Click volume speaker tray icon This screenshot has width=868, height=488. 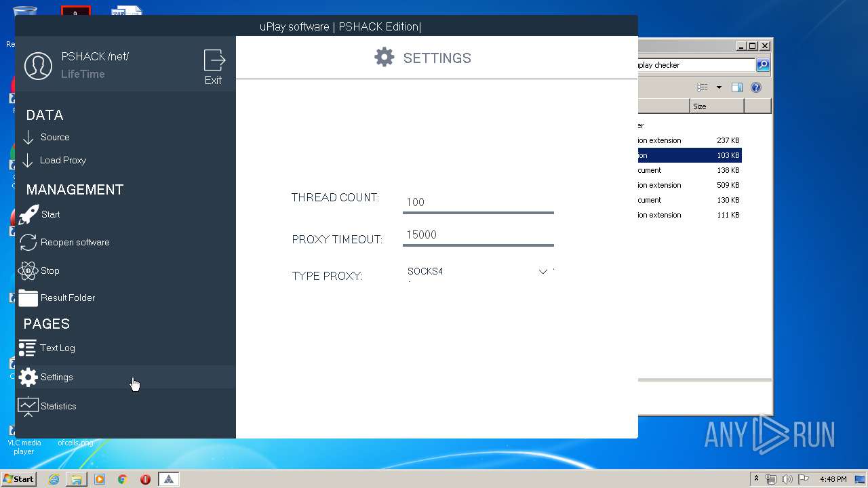(788, 479)
